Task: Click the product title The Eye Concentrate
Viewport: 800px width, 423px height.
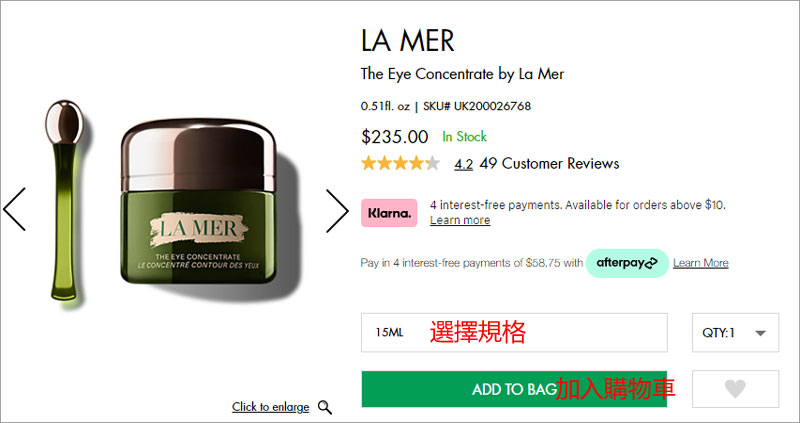Action: (462, 74)
